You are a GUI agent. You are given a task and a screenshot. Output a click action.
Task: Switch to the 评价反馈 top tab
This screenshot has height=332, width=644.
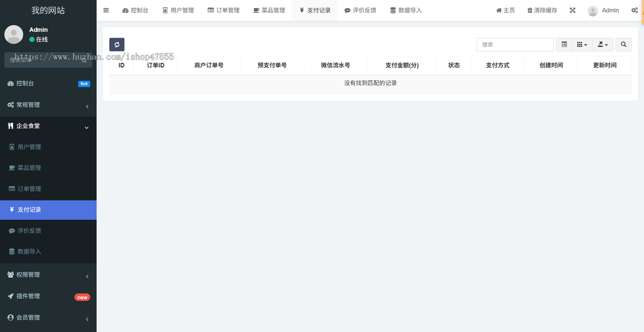[x=360, y=10]
